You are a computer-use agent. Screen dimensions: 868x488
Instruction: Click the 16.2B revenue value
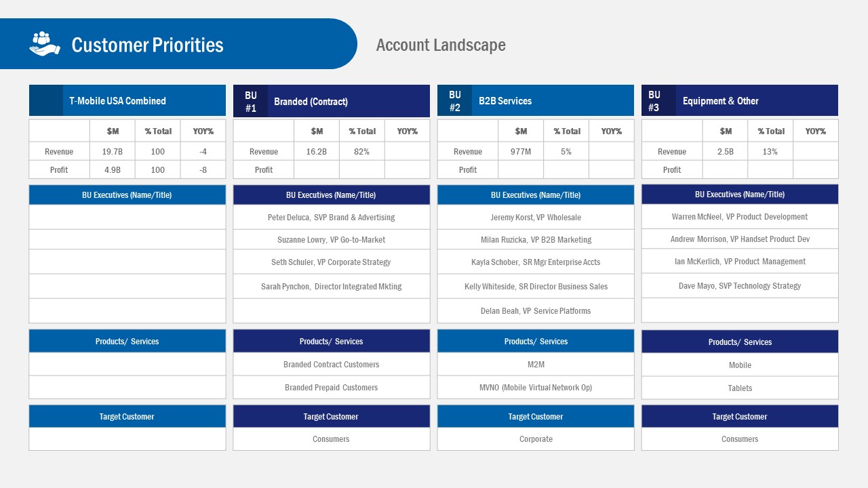(317, 151)
